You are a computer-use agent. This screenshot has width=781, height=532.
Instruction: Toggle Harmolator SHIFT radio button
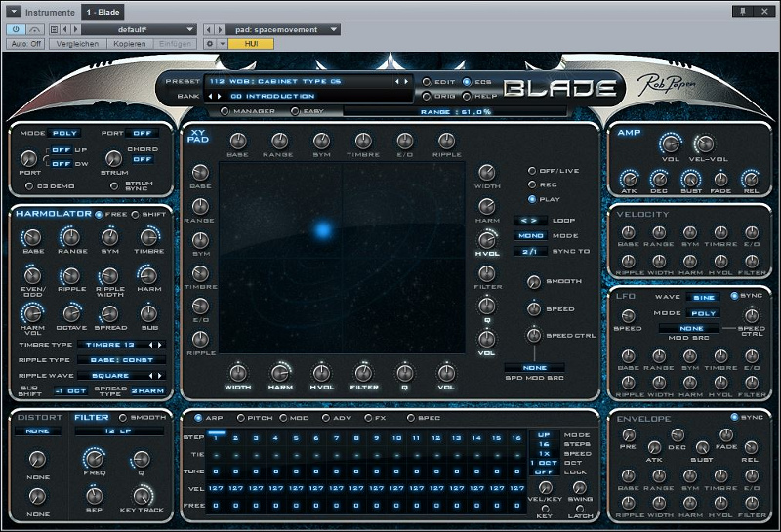click(136, 214)
